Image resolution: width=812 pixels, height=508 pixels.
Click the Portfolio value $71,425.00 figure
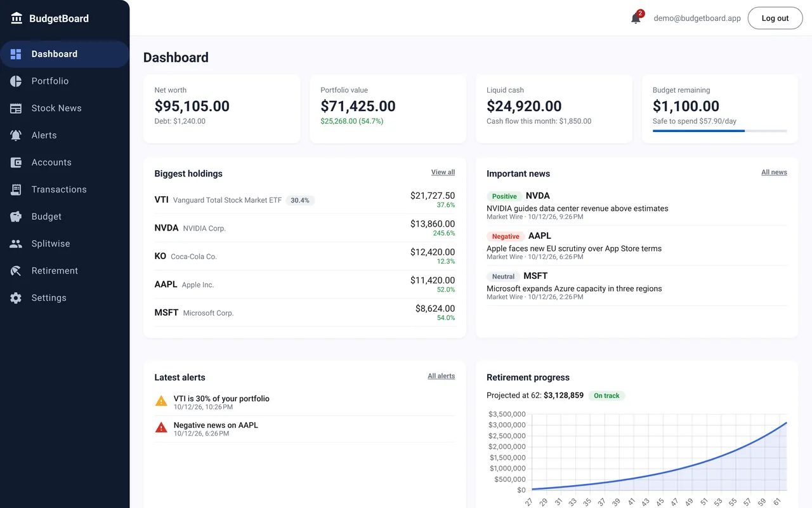click(x=358, y=106)
